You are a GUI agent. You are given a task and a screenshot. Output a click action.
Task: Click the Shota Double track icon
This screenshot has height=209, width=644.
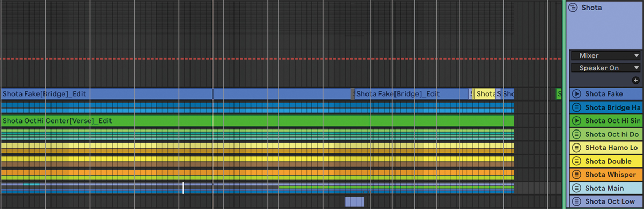pos(576,161)
